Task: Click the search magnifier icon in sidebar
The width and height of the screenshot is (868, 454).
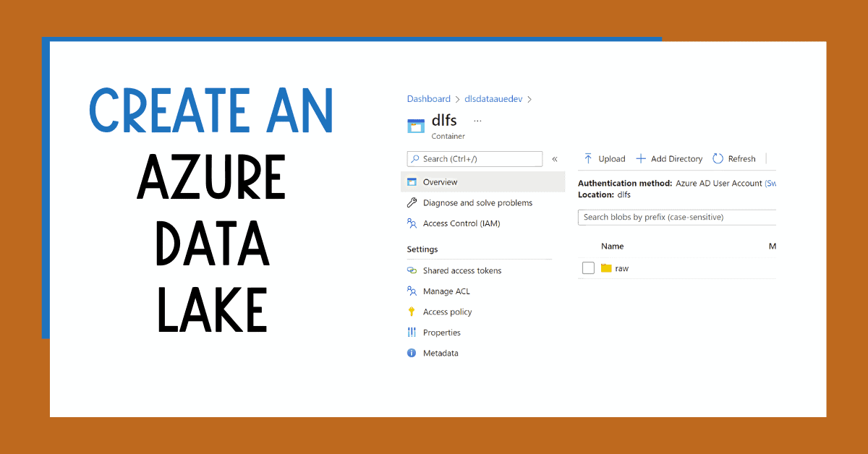Action: pos(415,159)
